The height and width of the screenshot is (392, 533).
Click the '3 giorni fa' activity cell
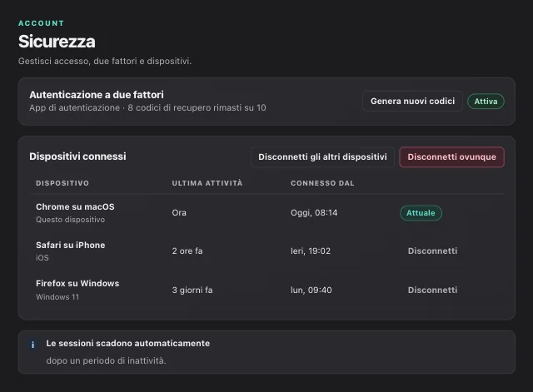(192, 290)
